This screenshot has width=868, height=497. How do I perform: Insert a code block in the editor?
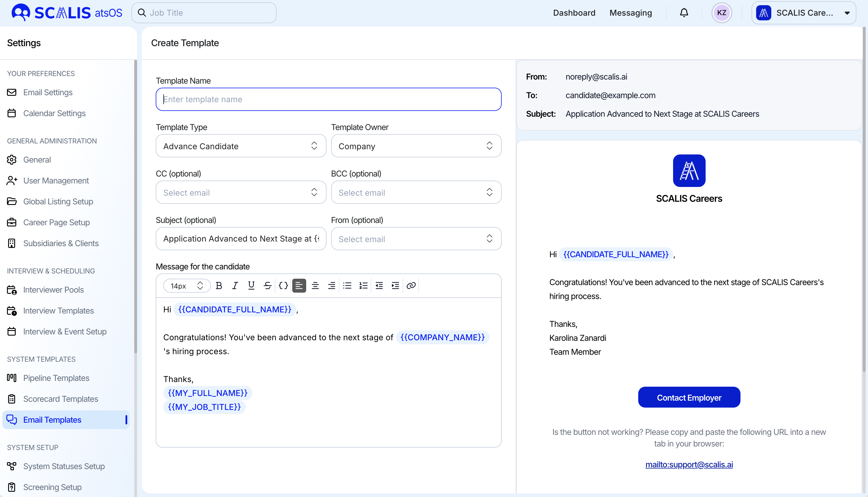click(283, 285)
